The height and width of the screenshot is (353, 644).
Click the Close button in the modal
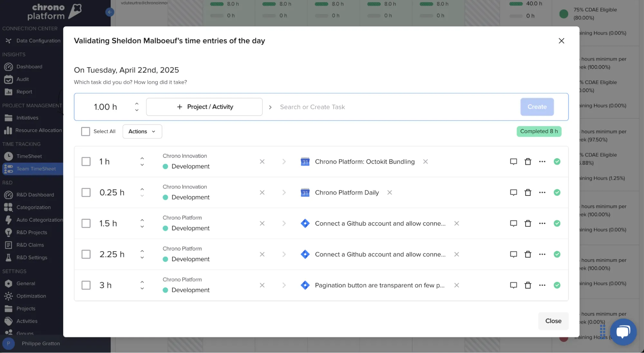click(553, 321)
